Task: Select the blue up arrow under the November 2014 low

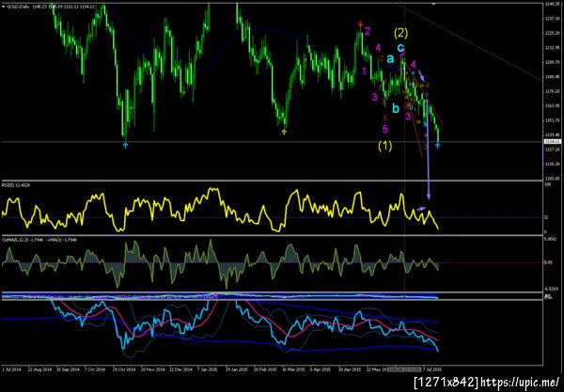Action: [x=125, y=145]
